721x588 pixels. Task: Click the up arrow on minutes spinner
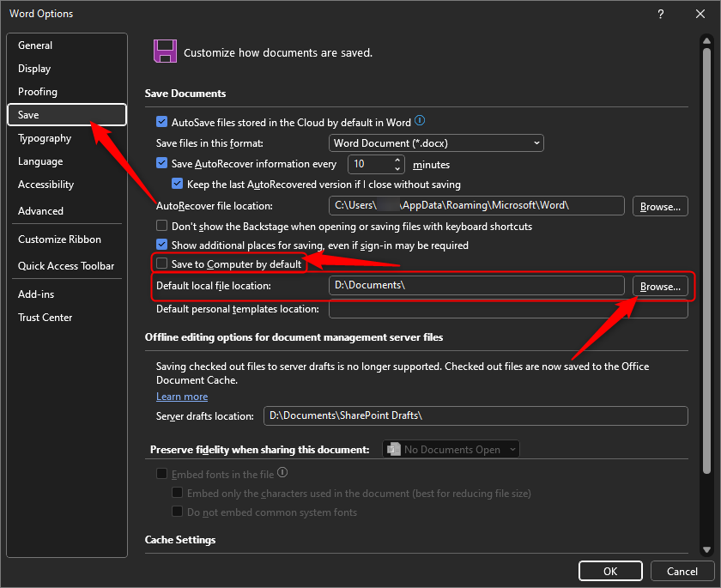[397, 159]
